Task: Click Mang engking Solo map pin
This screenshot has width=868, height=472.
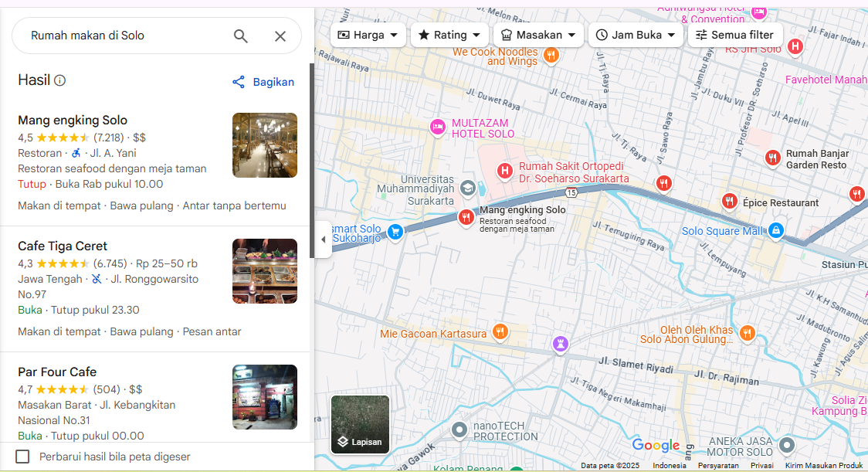Action: click(466, 217)
